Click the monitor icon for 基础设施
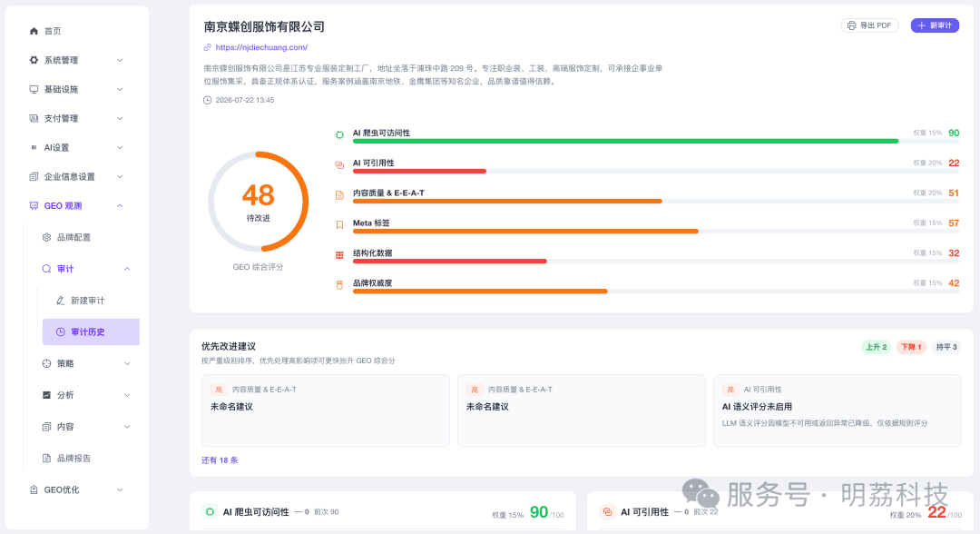Image resolution: width=980 pixels, height=534 pixels. [34, 89]
